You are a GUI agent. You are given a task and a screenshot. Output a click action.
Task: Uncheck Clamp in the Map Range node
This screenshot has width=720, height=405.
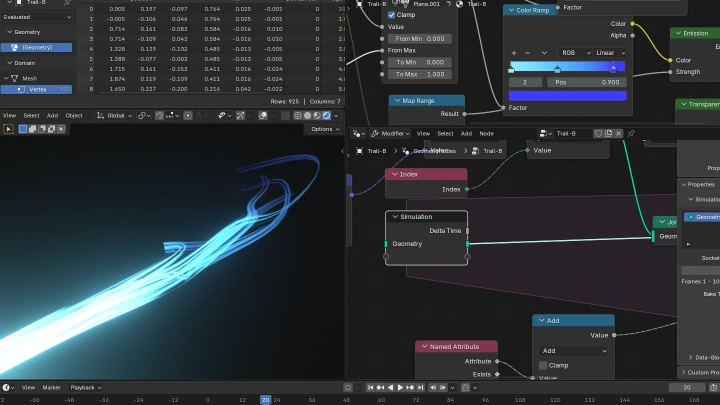[x=391, y=15]
